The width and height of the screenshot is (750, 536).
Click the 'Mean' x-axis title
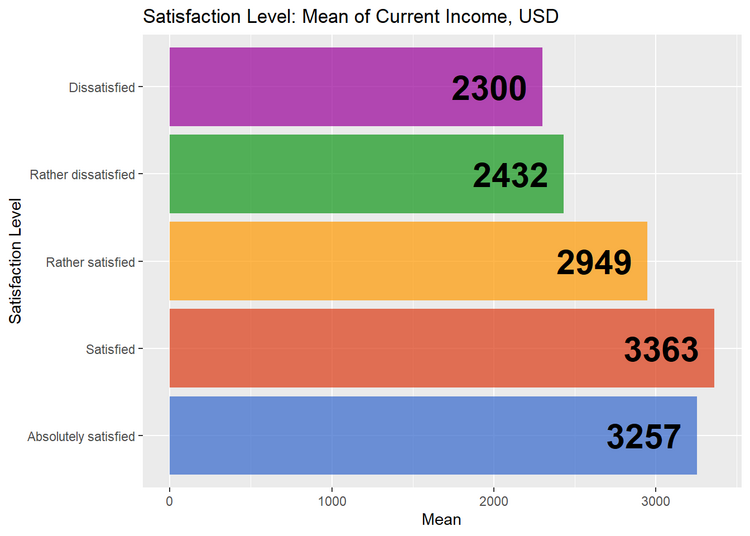(x=442, y=520)
